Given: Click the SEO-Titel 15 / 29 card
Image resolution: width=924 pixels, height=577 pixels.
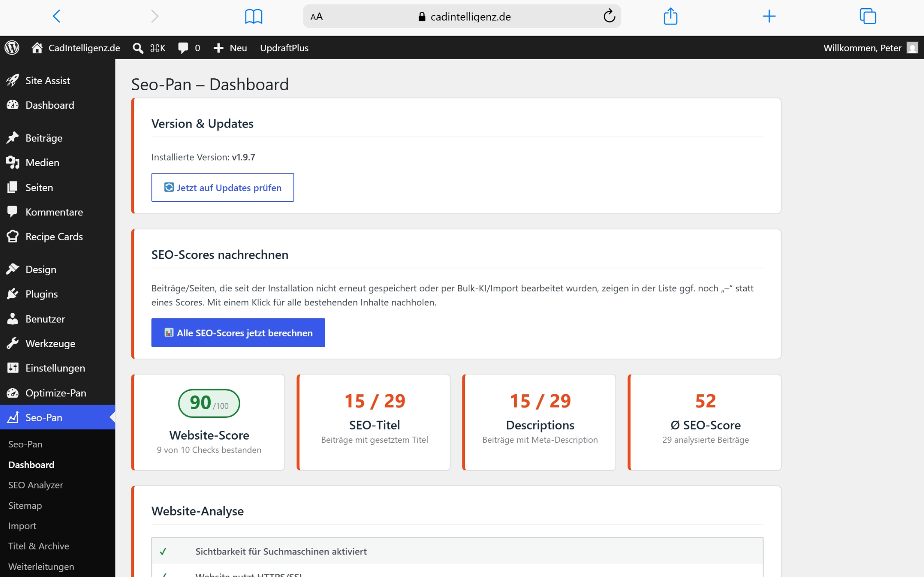Looking at the screenshot, I should coord(374,422).
